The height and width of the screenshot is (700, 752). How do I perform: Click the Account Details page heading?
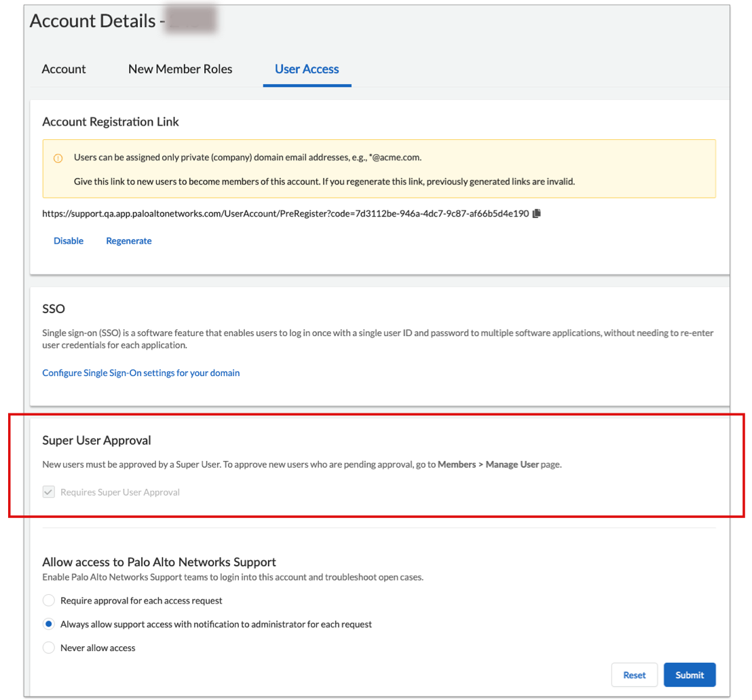[93, 21]
